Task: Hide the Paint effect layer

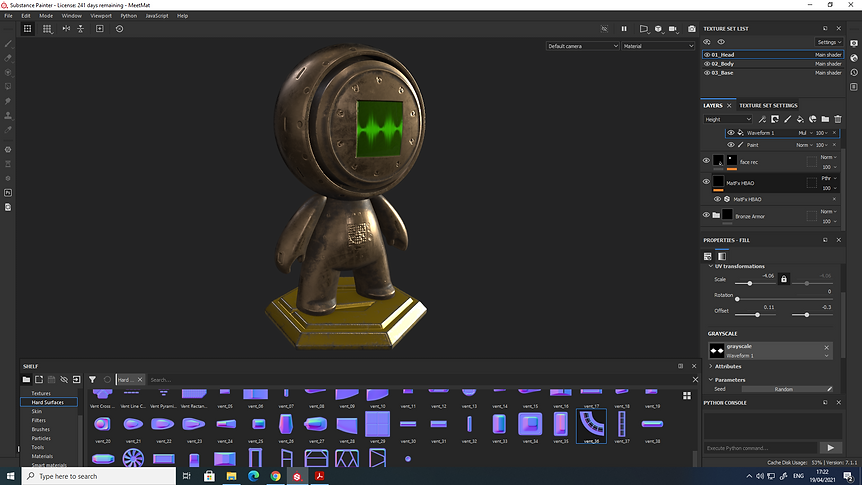Action: (x=731, y=145)
